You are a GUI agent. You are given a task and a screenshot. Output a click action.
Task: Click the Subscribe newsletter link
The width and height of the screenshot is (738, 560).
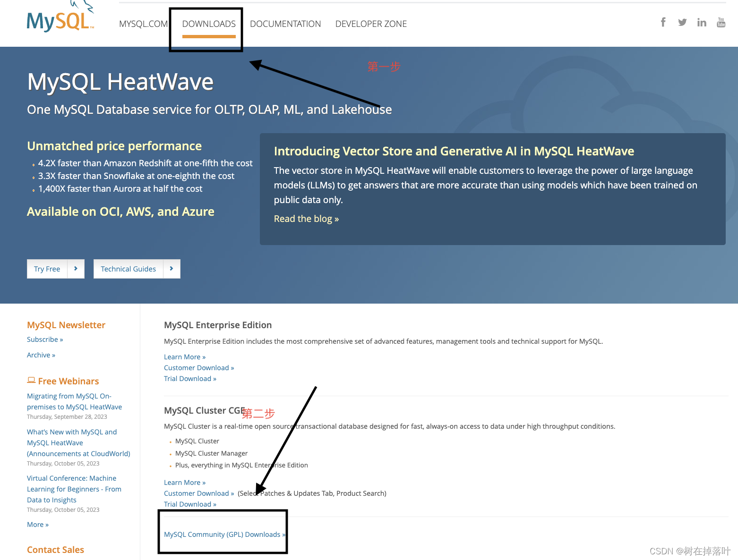coord(45,339)
